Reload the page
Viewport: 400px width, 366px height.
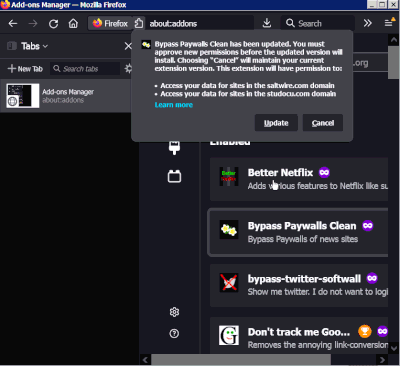pyautogui.click(x=53, y=23)
